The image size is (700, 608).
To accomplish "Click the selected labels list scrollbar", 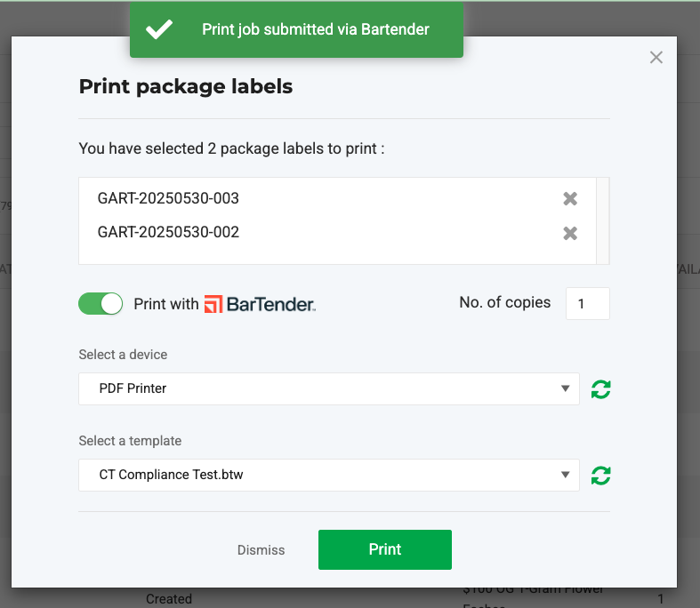I will click(x=602, y=220).
